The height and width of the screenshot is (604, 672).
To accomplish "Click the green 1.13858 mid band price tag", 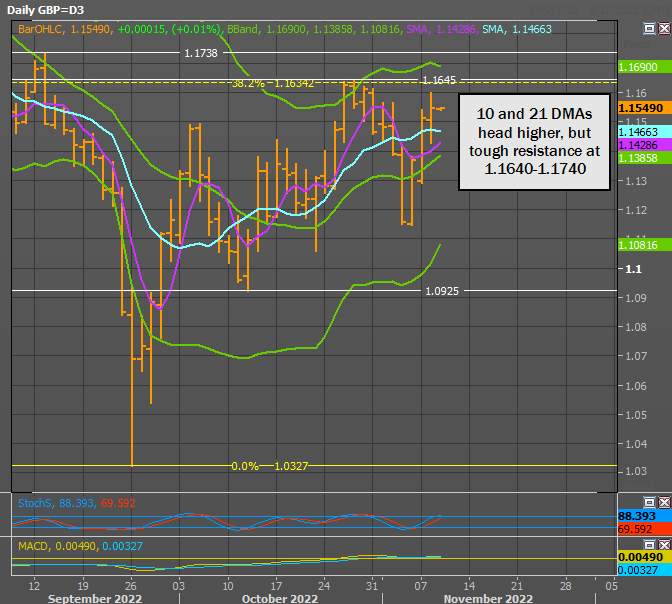I will [x=645, y=158].
